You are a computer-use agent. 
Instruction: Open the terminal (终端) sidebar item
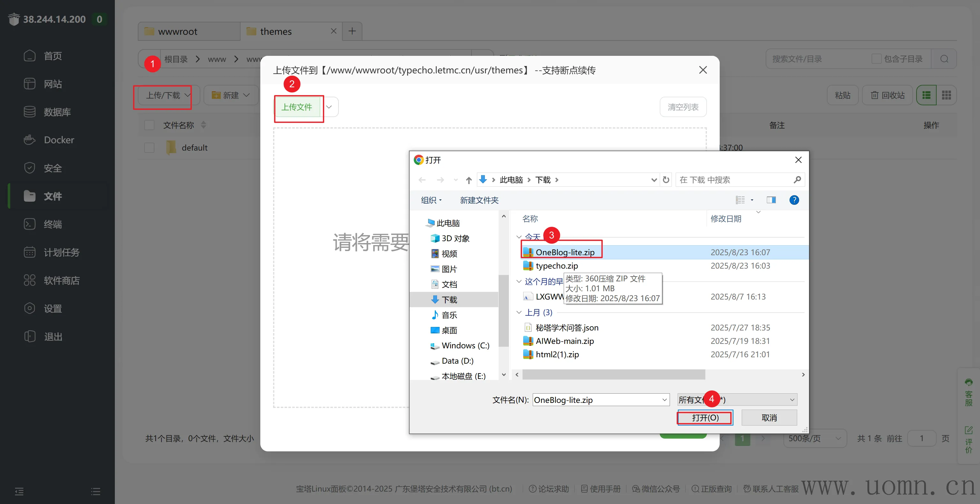coord(53,224)
